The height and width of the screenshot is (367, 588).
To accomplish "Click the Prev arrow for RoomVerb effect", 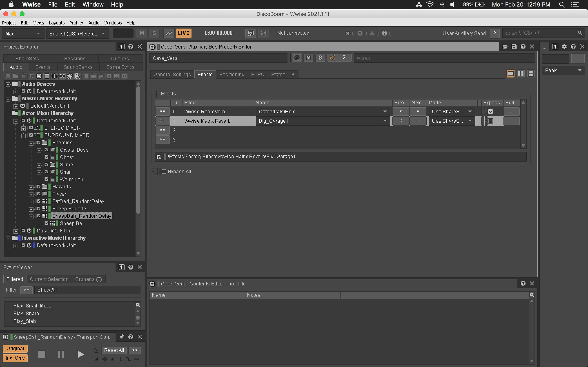I will [x=400, y=111].
